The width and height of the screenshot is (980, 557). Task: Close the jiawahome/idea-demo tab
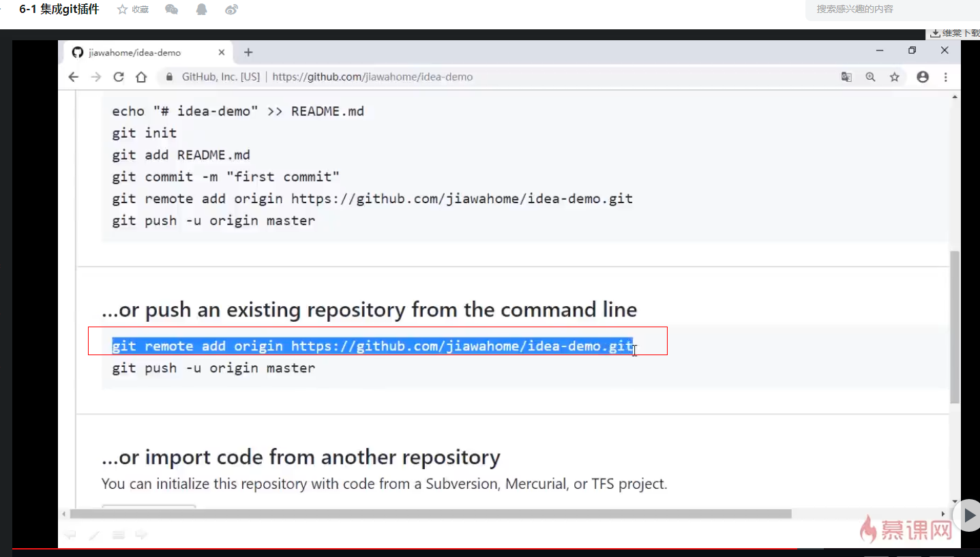coord(222,52)
